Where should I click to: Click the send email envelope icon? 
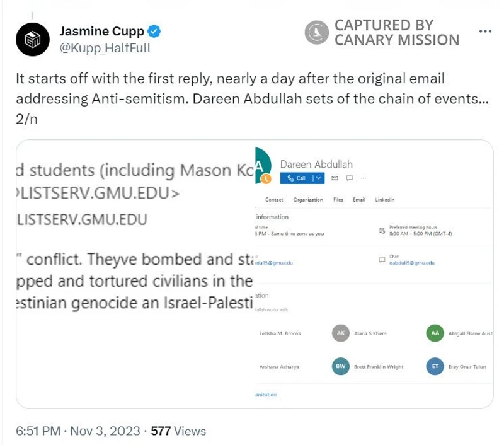pos(335,178)
